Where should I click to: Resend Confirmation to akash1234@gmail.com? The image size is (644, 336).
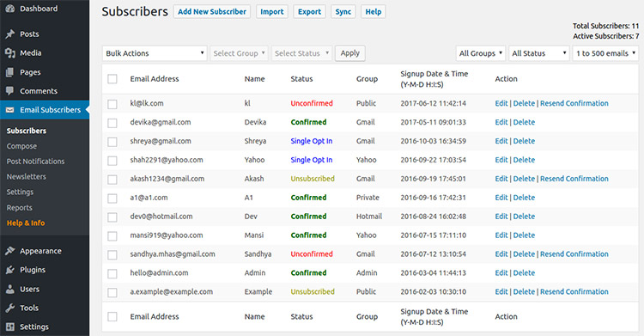tap(574, 179)
